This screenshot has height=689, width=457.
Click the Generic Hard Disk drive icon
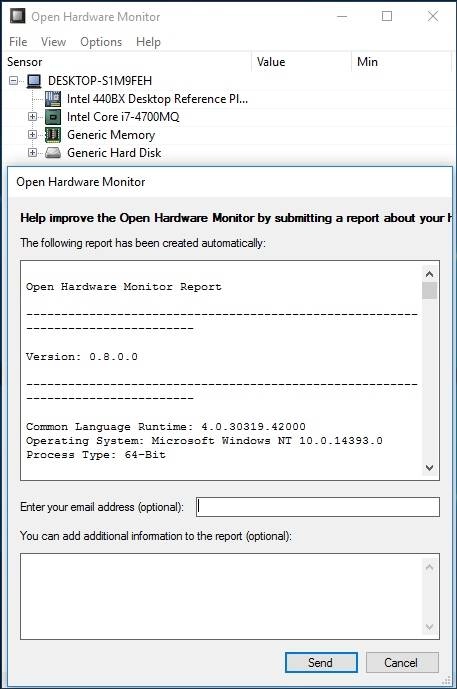point(53,153)
